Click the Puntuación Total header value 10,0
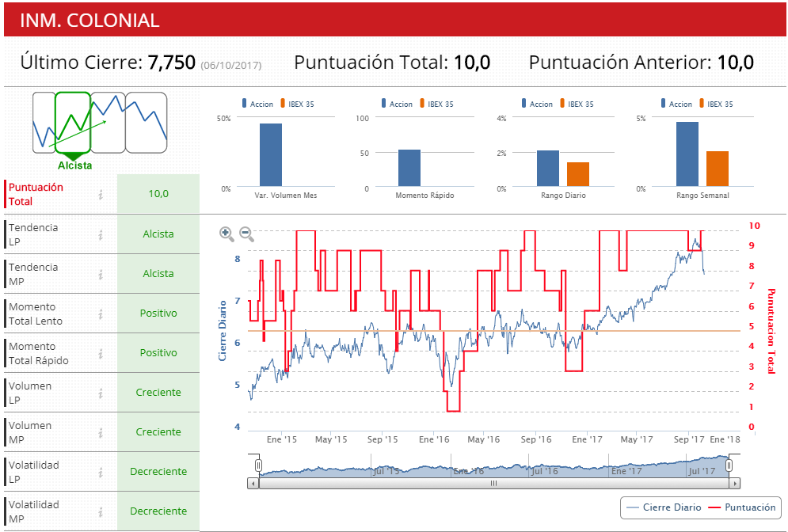This screenshot has height=532, width=788. [x=472, y=63]
